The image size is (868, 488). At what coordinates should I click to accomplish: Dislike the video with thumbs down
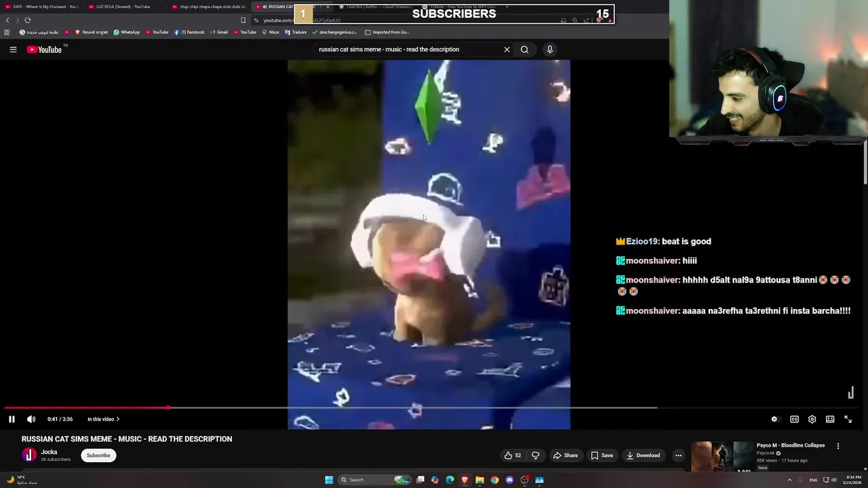coord(535,455)
